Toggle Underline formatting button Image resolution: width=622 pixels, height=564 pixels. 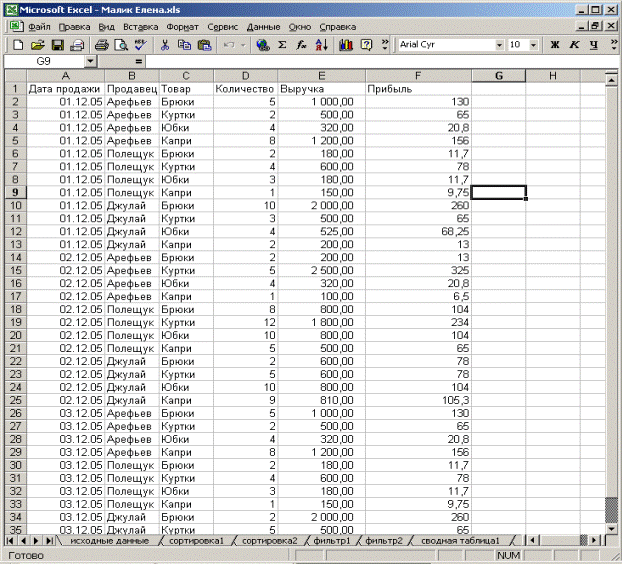(594, 45)
